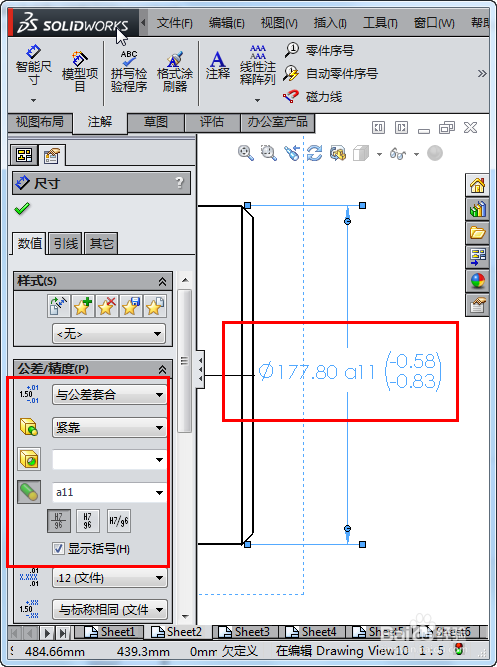Expand the toolbar overflow chevron
The image size is (497, 667).
pyautogui.click(x=482, y=74)
